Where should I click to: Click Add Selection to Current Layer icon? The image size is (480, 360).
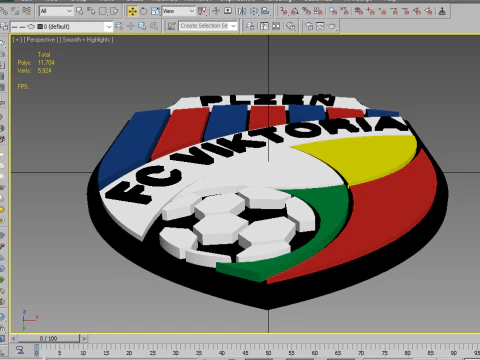click(131, 26)
